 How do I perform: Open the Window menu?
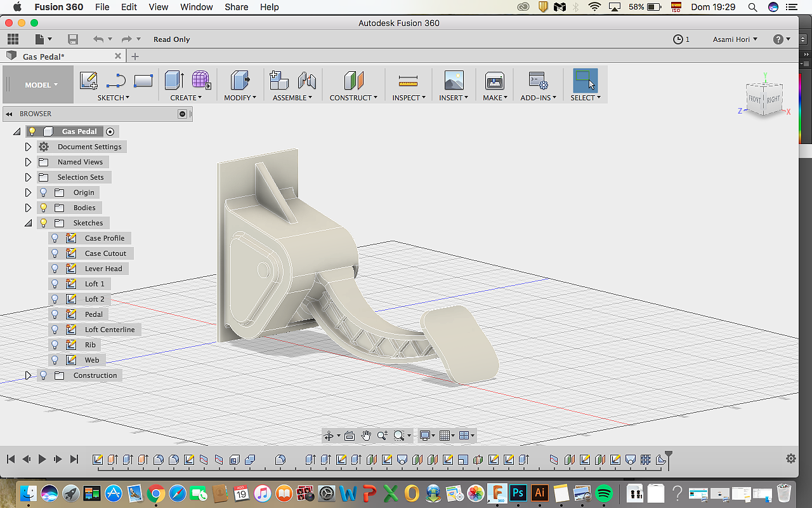coord(196,7)
